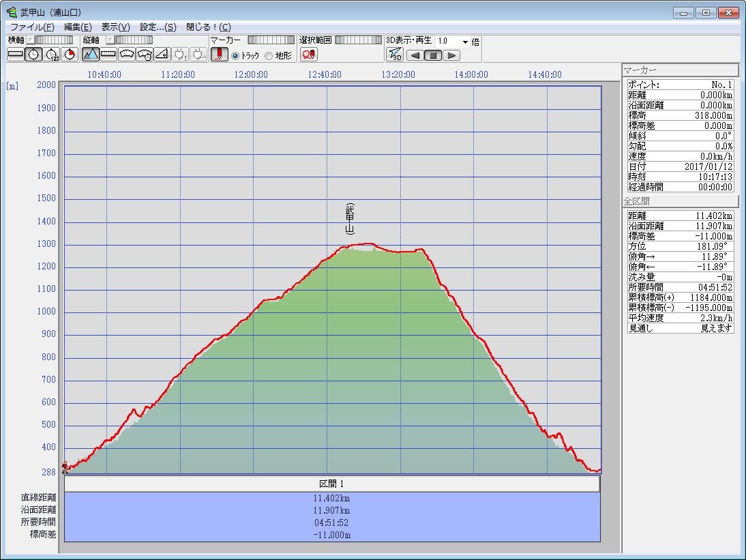The image size is (746, 560).
Task: Select the distance ruler horizontal axis icon
Action: [x=15, y=55]
